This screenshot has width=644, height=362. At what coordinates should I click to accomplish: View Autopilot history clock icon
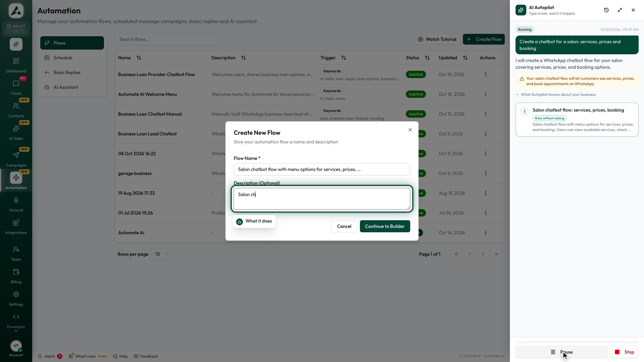click(606, 10)
